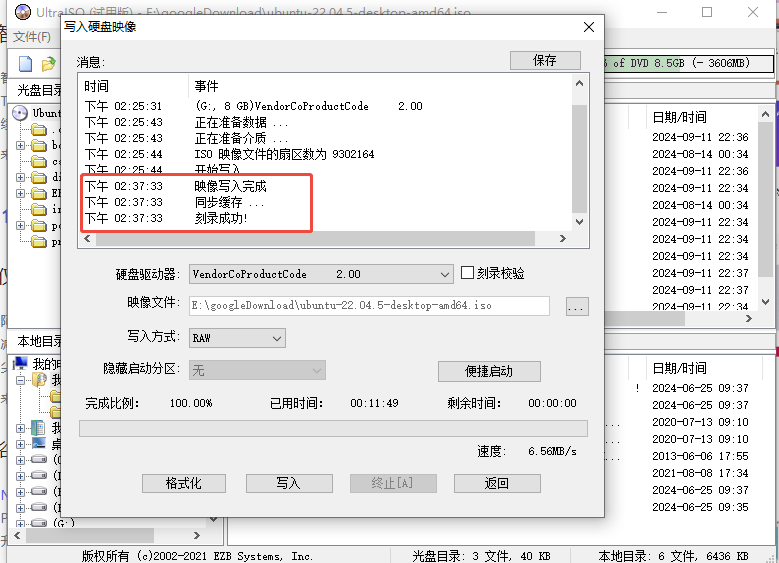Click the New file toolbar icon

25,64
